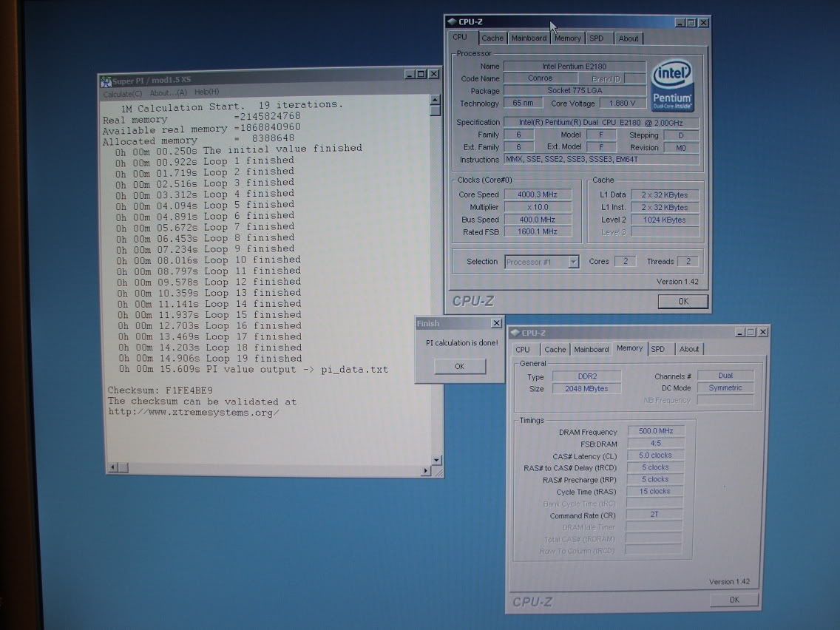Switch to Cache tab in top CPU-Z window

pos(492,38)
